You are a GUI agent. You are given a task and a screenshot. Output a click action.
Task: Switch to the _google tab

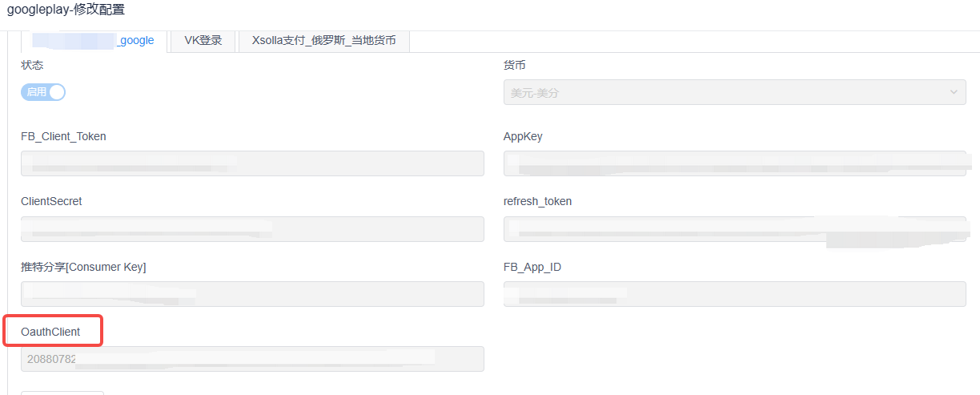[x=94, y=40]
